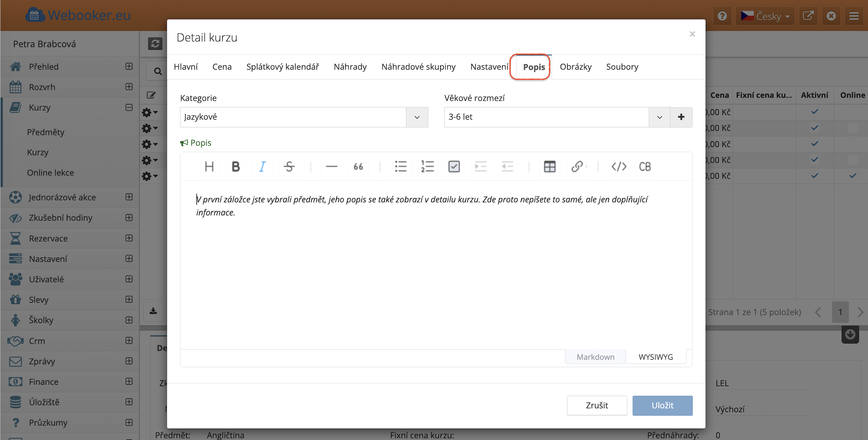Image resolution: width=868 pixels, height=440 pixels.
Task: Click the Uložit button
Action: tap(662, 405)
